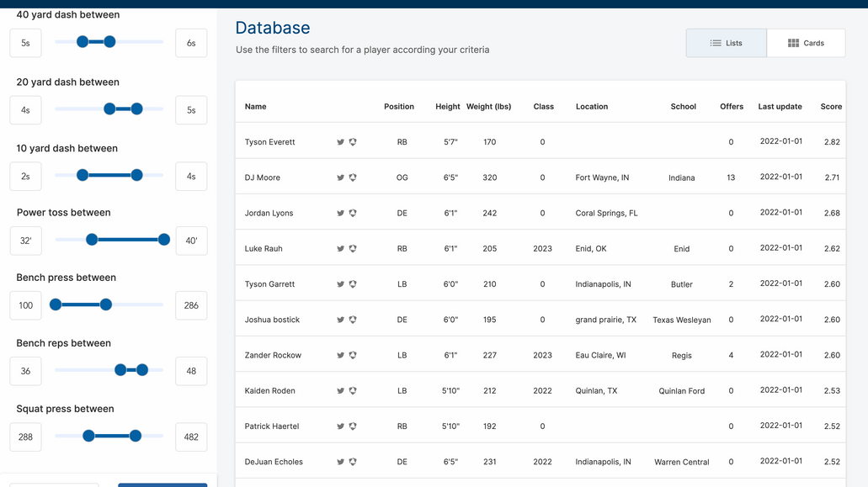Click the Bench press maximum input showing 286

(x=191, y=305)
